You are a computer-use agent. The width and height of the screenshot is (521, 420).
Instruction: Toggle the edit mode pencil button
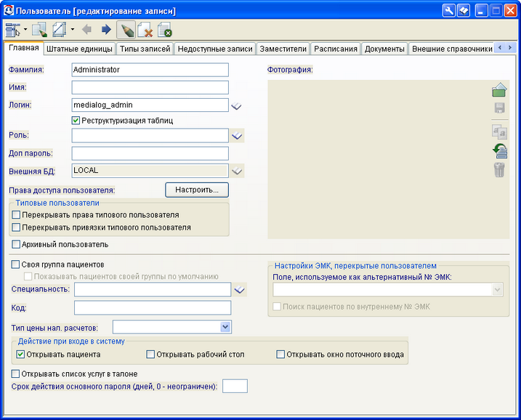coord(126,30)
